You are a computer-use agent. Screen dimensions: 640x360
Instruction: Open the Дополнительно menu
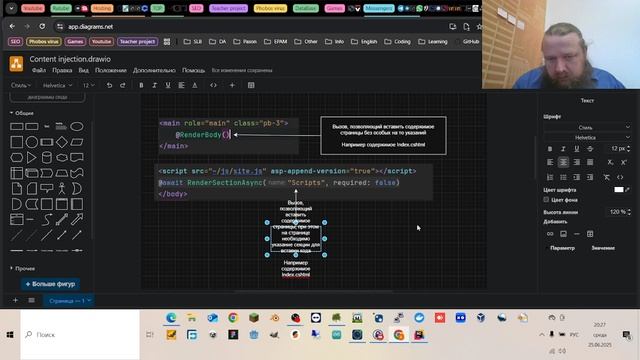[x=154, y=70]
